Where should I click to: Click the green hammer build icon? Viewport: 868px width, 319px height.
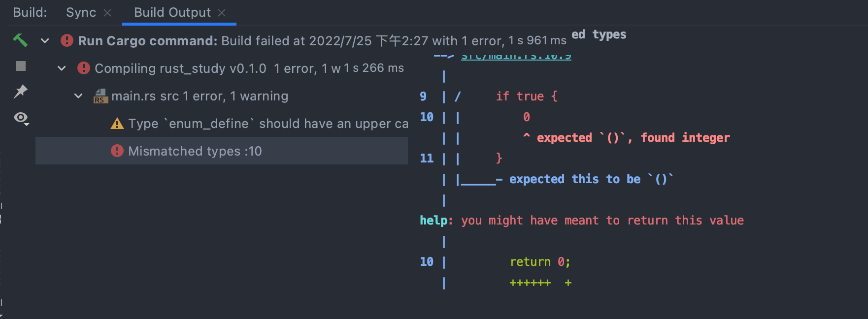pyautogui.click(x=20, y=40)
